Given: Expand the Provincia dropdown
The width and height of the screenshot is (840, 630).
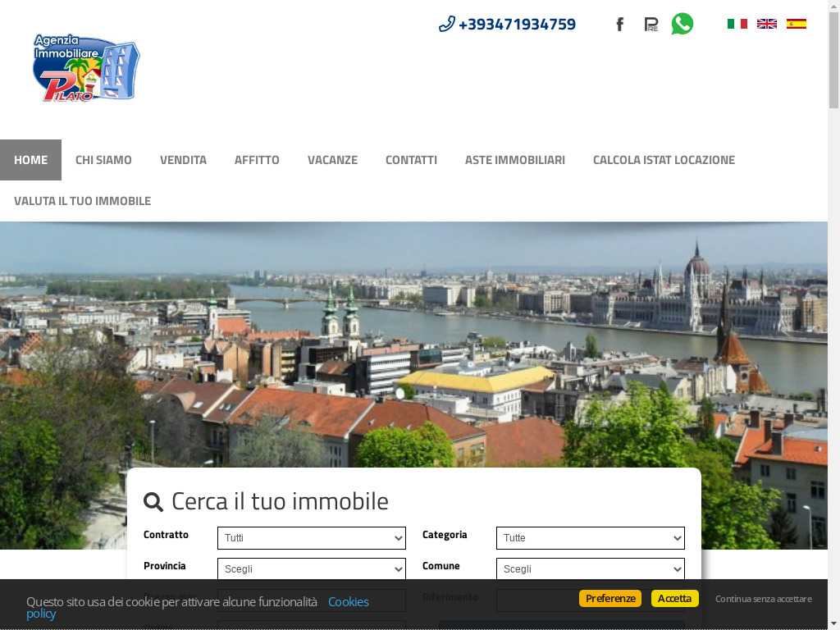Looking at the screenshot, I should click(311, 569).
